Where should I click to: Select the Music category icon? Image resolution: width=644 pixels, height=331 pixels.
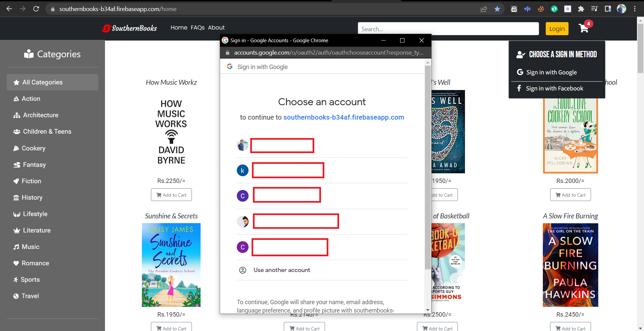[16, 247]
